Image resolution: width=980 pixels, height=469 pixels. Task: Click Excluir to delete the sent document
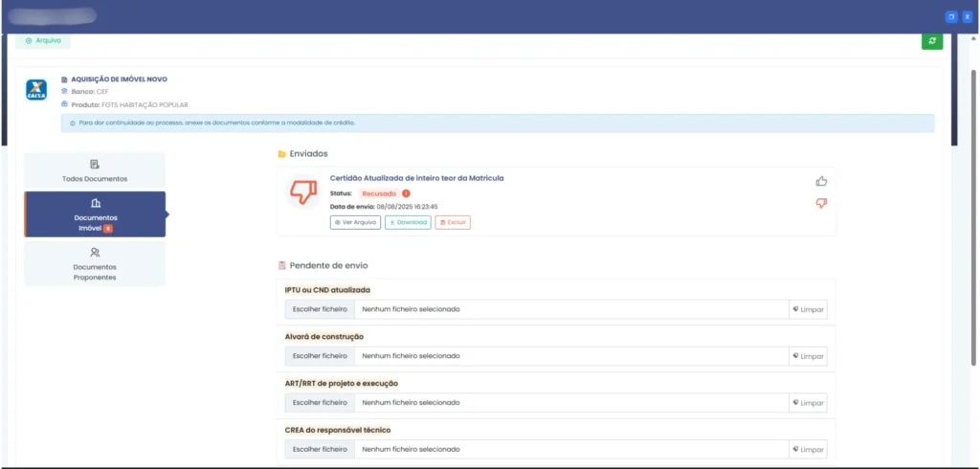(453, 222)
